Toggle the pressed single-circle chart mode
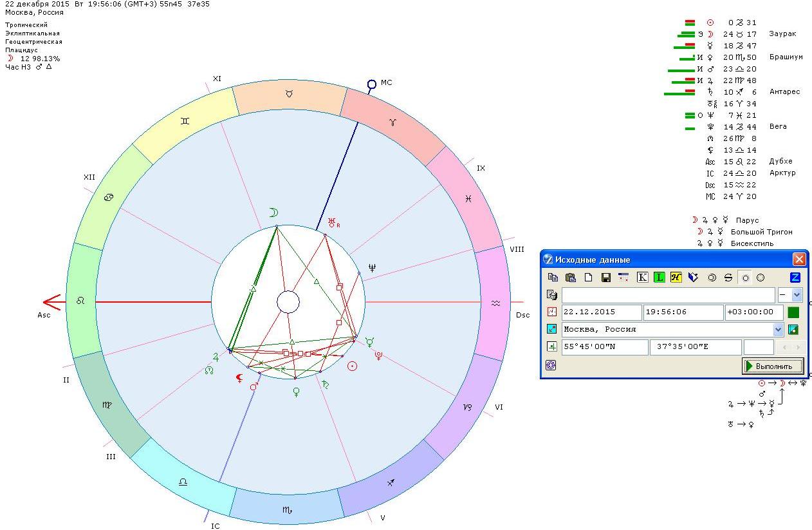812x530 pixels. (x=745, y=278)
